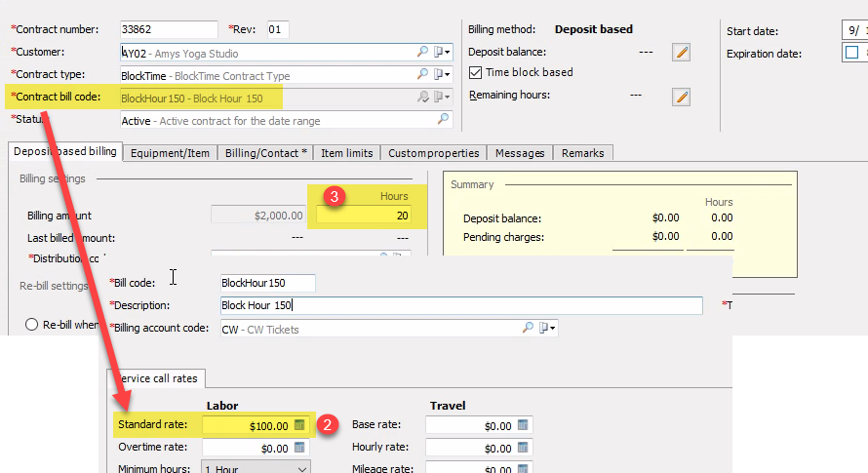Open the Billing account code record dropdown

coord(547,328)
